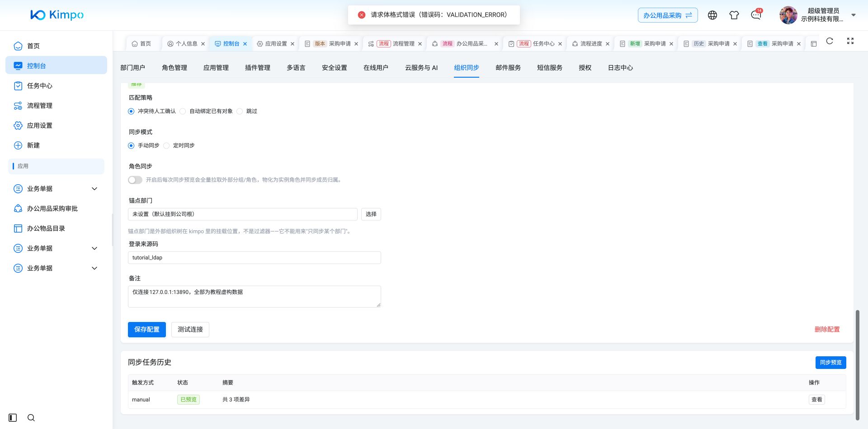This screenshot has height=429, width=868.
Task: Open 流程管理 in the sidebar
Action: pos(56,106)
